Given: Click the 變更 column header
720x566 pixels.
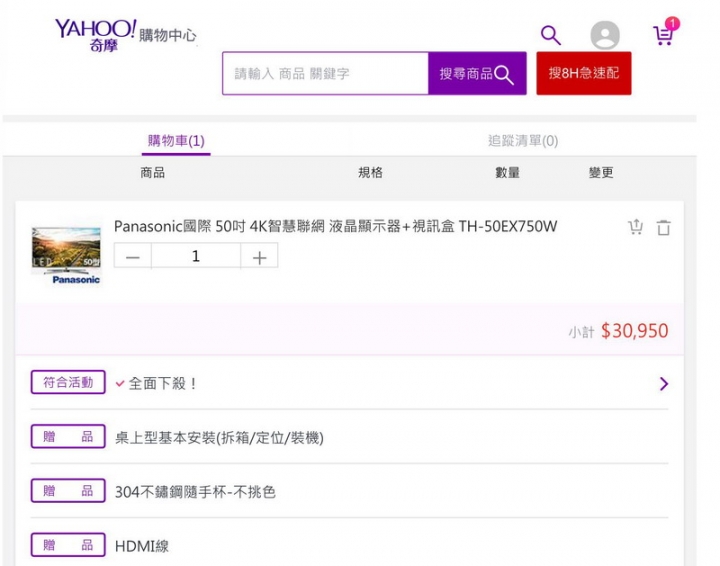Looking at the screenshot, I should [x=601, y=173].
